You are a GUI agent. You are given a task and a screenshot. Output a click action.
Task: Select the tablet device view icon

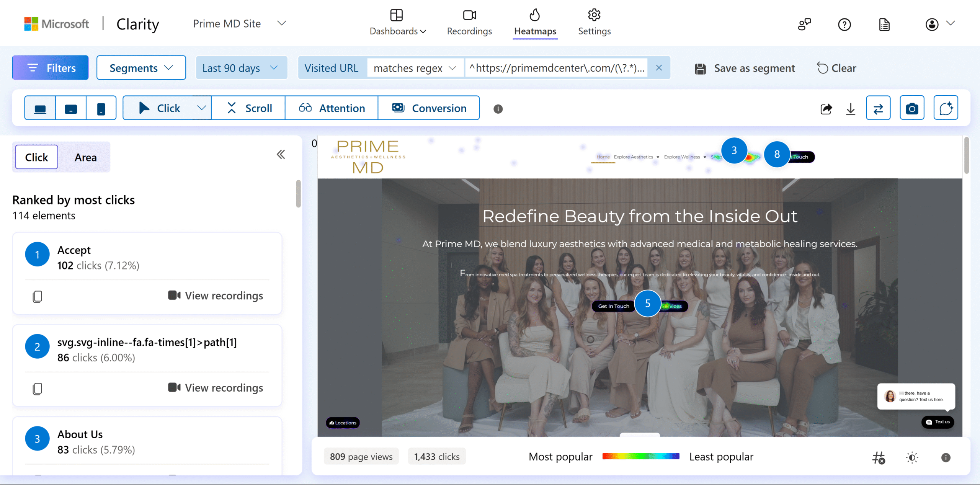71,108
